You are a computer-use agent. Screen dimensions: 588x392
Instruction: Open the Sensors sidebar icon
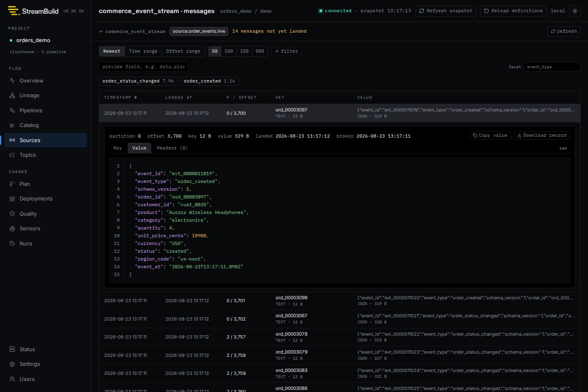point(12,228)
